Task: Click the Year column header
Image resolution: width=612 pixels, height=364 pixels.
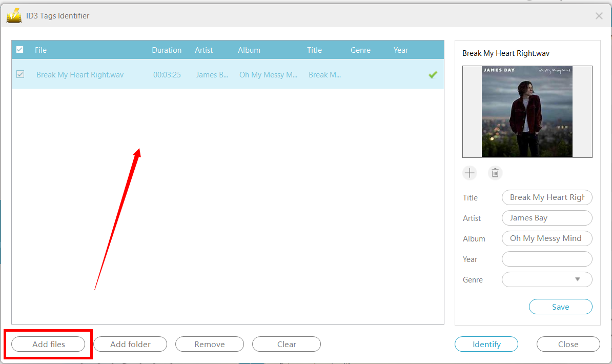Action: 400,50
